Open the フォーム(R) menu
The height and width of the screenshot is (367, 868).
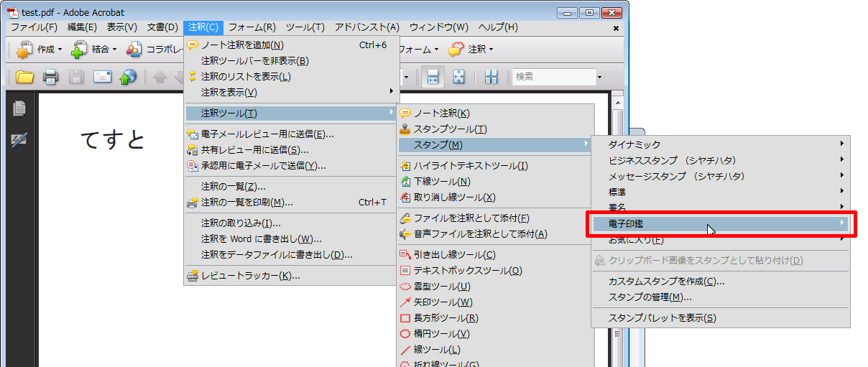[x=252, y=27]
